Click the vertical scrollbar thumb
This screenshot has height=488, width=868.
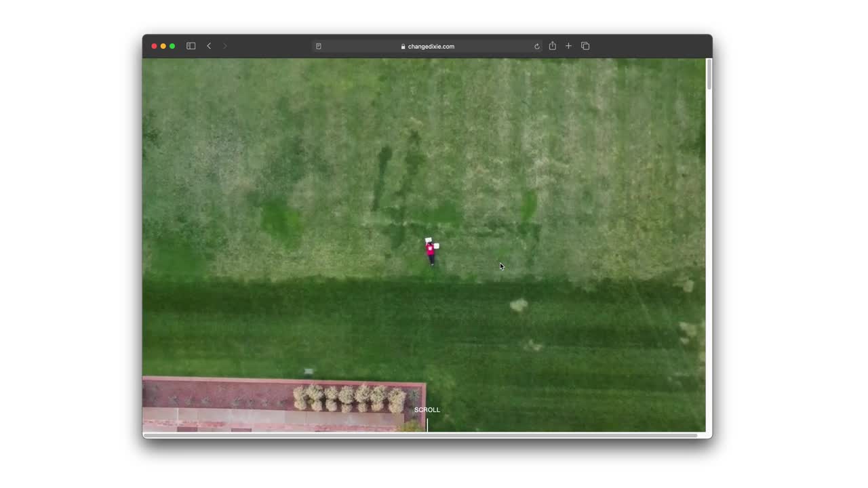pos(709,74)
